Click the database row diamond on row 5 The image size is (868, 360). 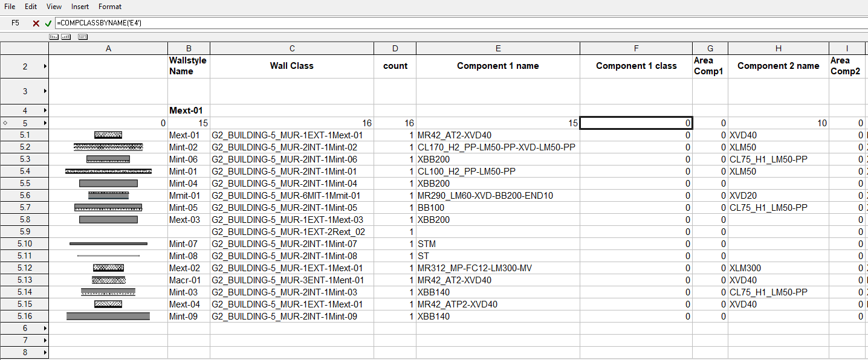pos(5,123)
